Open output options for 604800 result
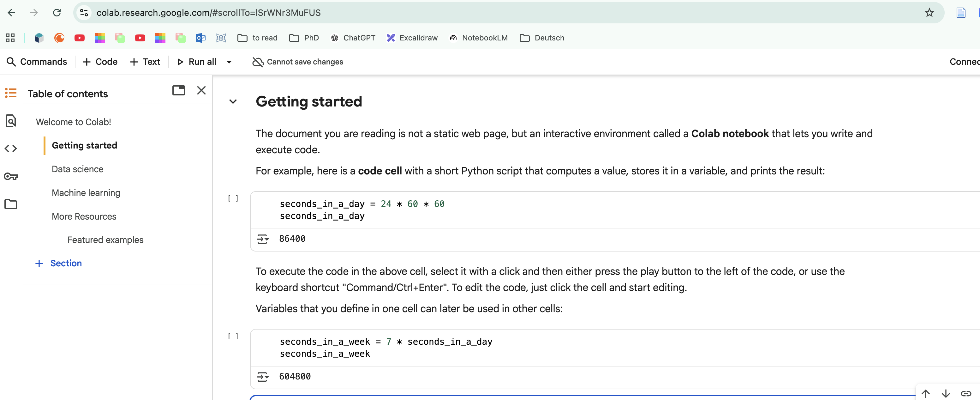Image resolution: width=980 pixels, height=400 pixels. 263,377
